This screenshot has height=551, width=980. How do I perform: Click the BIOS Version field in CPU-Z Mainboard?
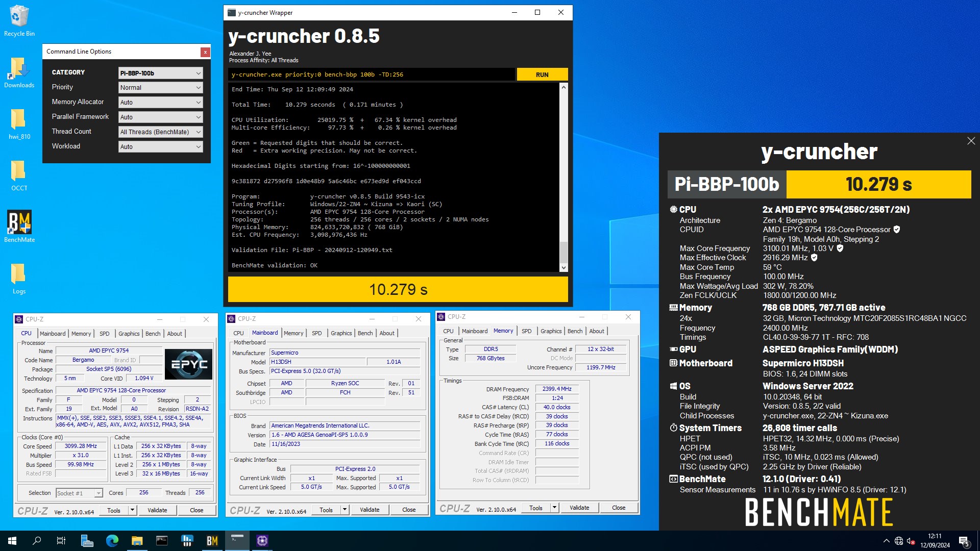click(x=345, y=435)
